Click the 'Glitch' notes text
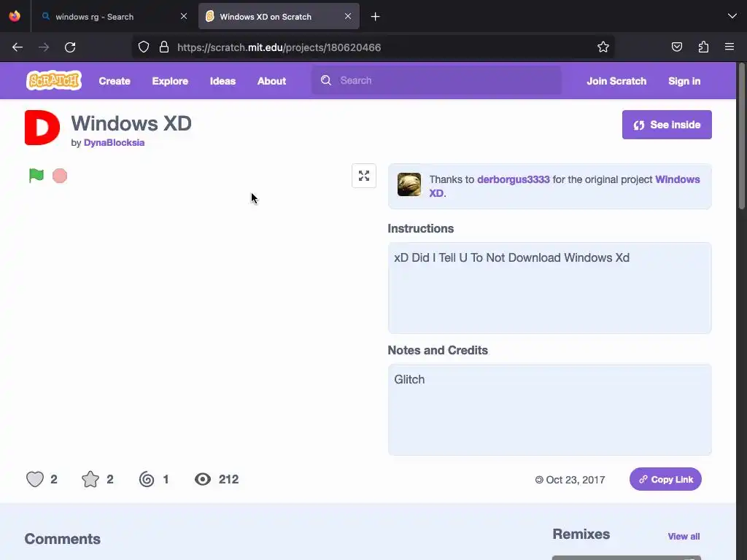The width and height of the screenshot is (747, 560). (409, 379)
